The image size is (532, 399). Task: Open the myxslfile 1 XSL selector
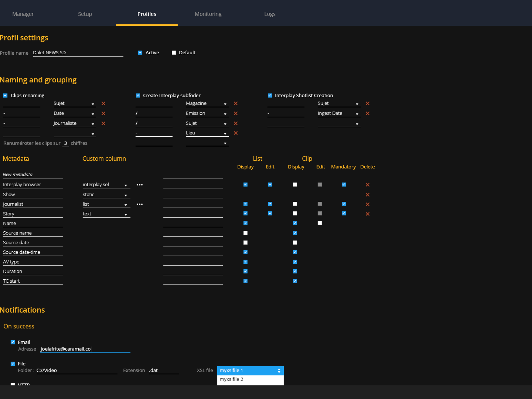coord(250,370)
